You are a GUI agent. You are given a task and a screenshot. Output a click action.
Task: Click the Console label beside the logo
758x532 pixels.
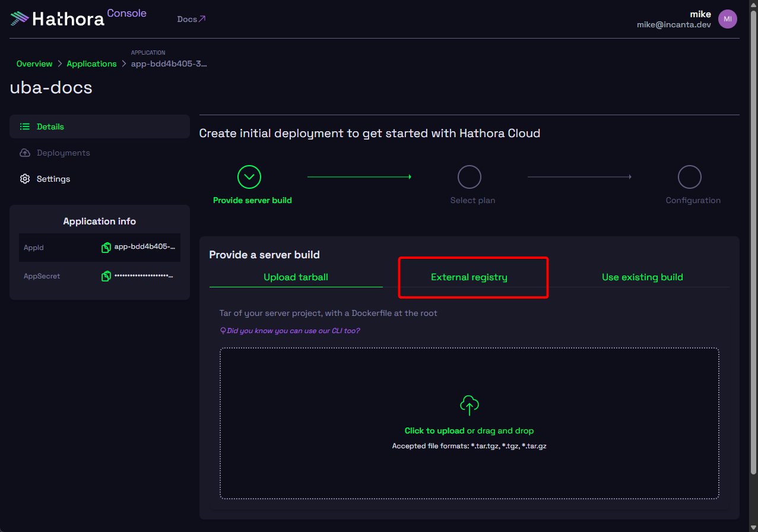pyautogui.click(x=126, y=13)
